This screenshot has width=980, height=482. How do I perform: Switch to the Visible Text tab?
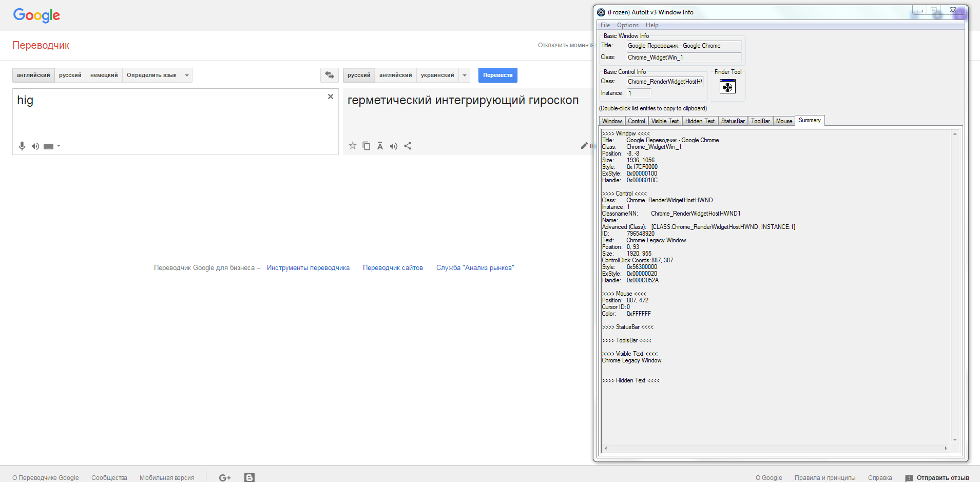pos(665,121)
